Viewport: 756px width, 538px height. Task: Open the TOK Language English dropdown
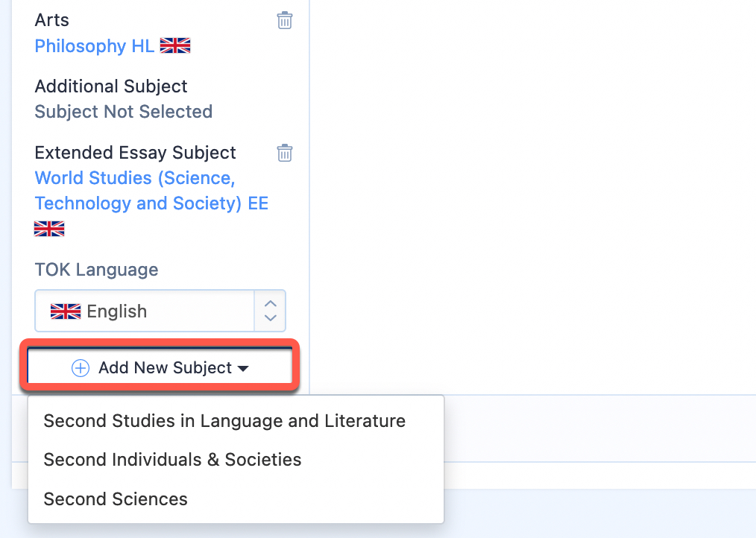point(160,311)
